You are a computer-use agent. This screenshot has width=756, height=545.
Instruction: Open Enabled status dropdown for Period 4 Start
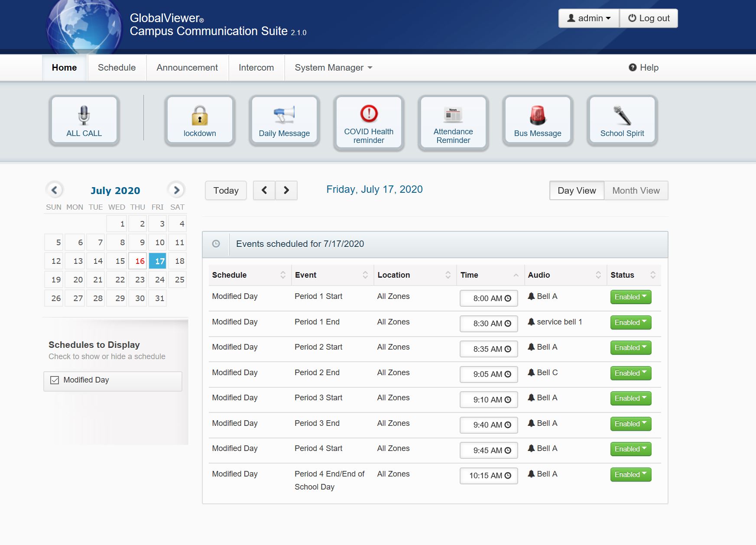coord(631,449)
